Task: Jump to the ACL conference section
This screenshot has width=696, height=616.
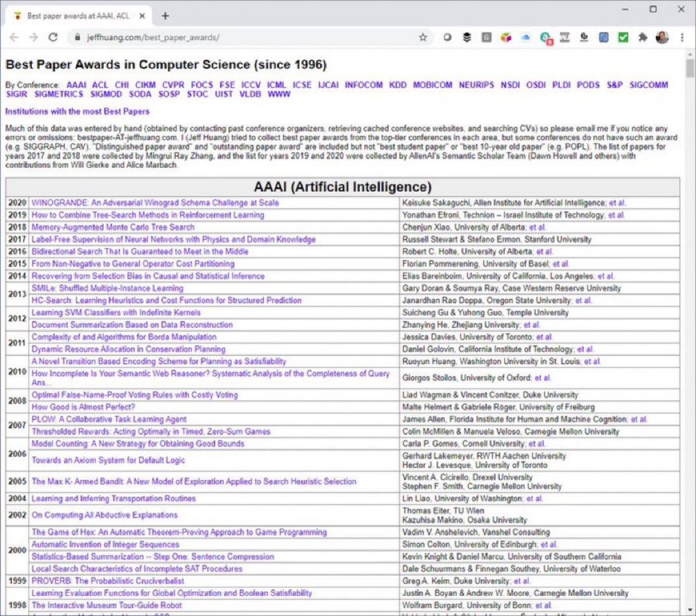Action: coord(100,85)
